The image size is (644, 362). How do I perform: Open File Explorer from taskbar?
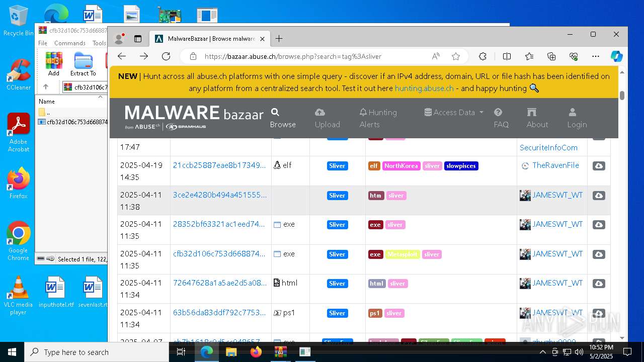pos(231,352)
